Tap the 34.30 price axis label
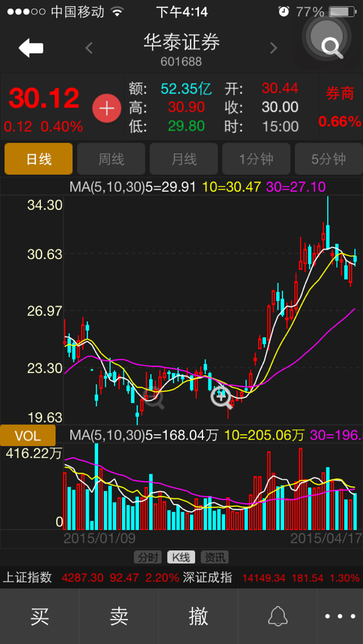 (45, 205)
